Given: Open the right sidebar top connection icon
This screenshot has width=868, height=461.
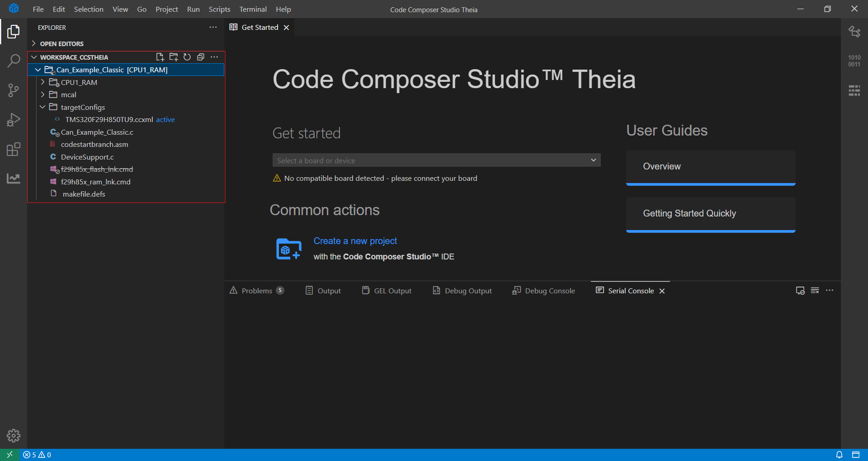Looking at the screenshot, I should pos(854,32).
